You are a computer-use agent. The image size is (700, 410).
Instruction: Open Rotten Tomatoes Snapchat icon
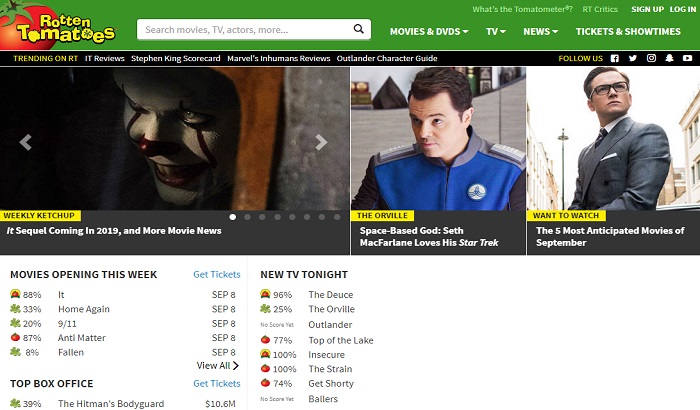pyautogui.click(x=669, y=58)
